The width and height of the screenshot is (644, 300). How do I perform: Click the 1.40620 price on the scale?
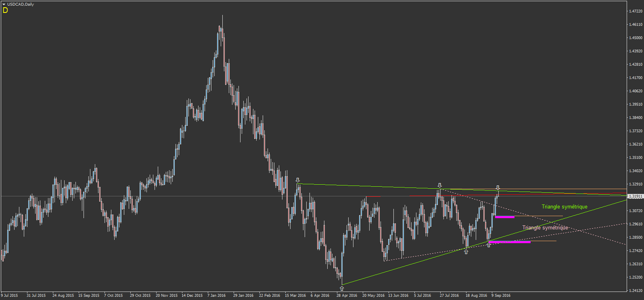(636, 91)
